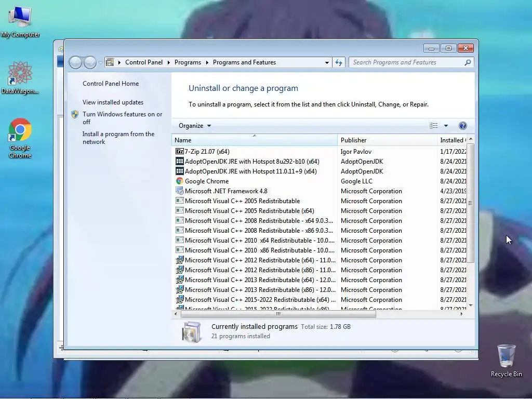Open the Organize dropdown menu

coord(195,126)
